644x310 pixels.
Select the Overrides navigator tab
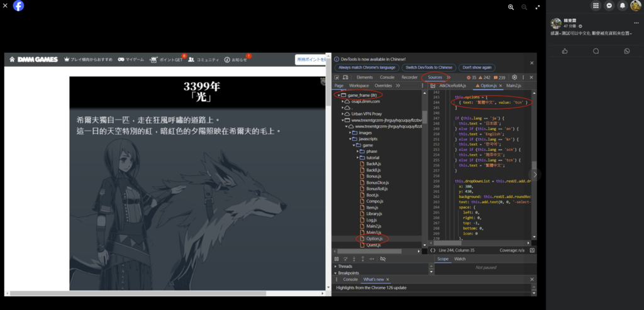pyautogui.click(x=383, y=86)
